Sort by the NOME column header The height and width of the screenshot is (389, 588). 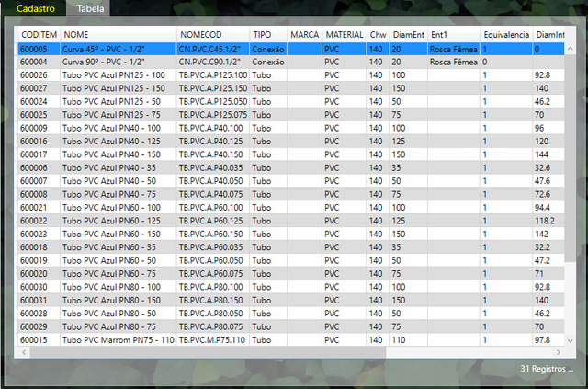click(x=117, y=34)
